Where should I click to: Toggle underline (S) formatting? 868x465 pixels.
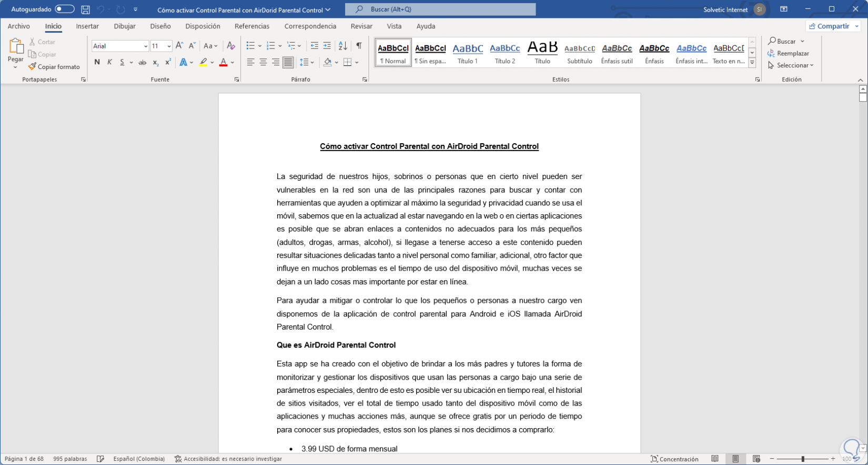pos(122,62)
